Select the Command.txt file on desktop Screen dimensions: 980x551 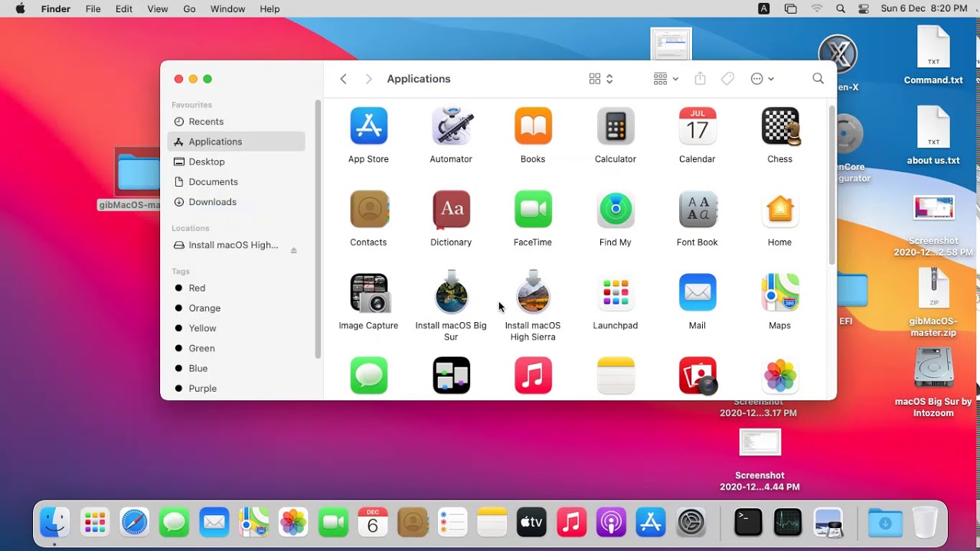[933, 55]
